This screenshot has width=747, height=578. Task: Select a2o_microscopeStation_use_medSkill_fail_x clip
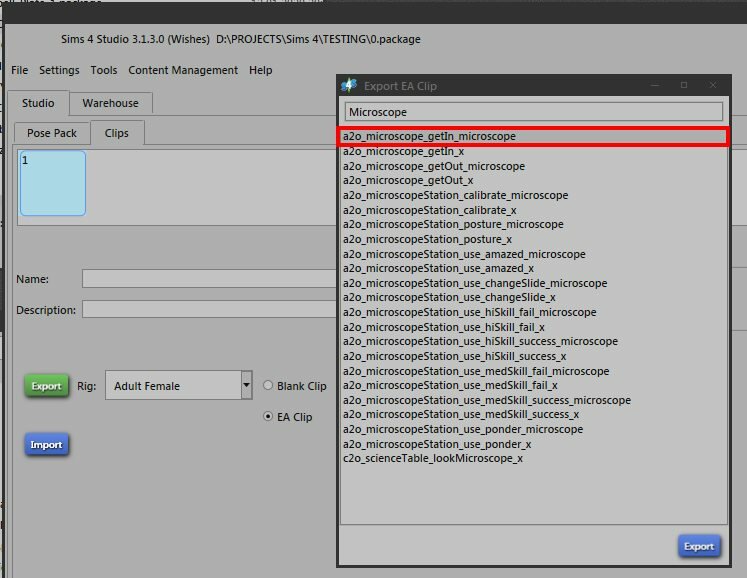(534, 385)
